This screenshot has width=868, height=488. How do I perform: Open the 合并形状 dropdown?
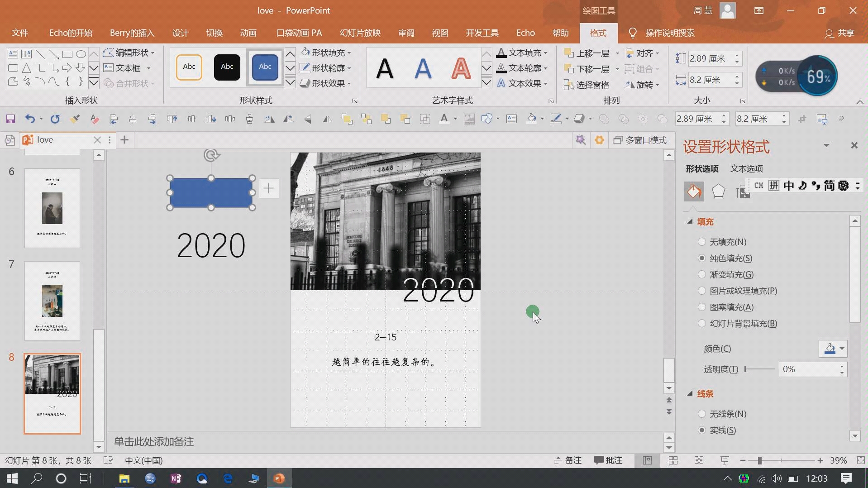130,83
